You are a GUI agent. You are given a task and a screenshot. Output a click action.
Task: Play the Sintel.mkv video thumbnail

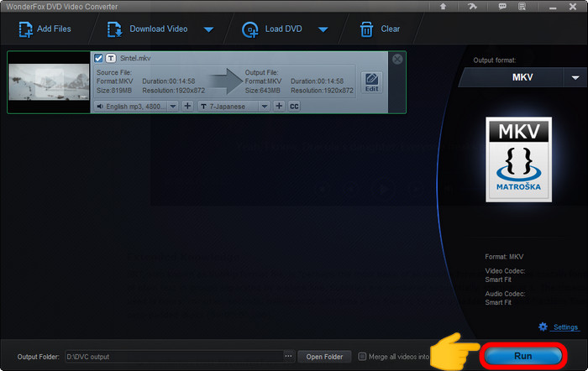coord(49,81)
